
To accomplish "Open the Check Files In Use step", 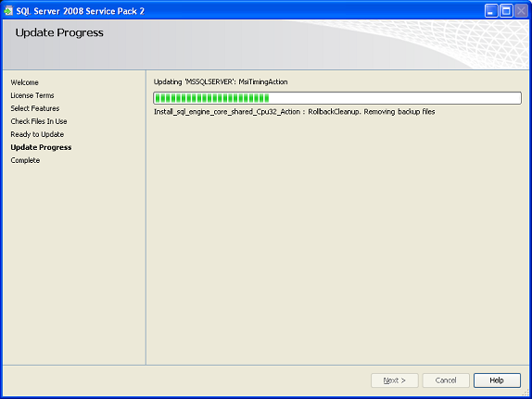I will point(39,121).
